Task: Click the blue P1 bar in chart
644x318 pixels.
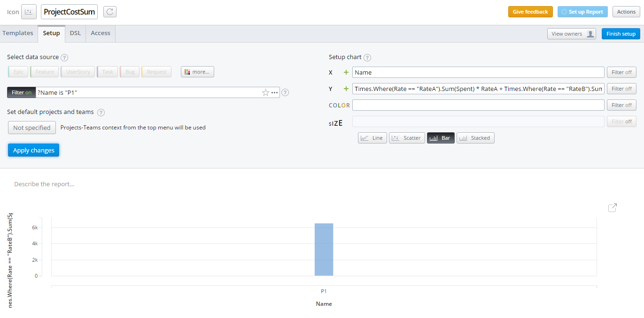Action: point(324,250)
